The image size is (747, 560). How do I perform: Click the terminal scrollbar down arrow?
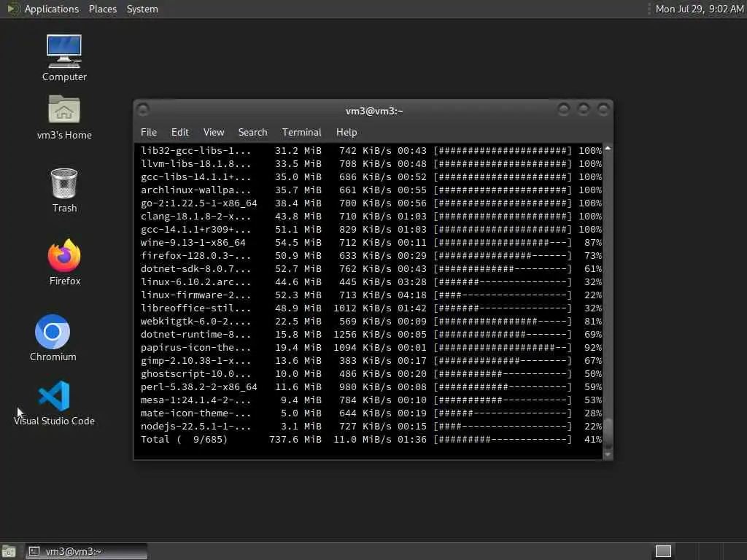tap(608, 454)
